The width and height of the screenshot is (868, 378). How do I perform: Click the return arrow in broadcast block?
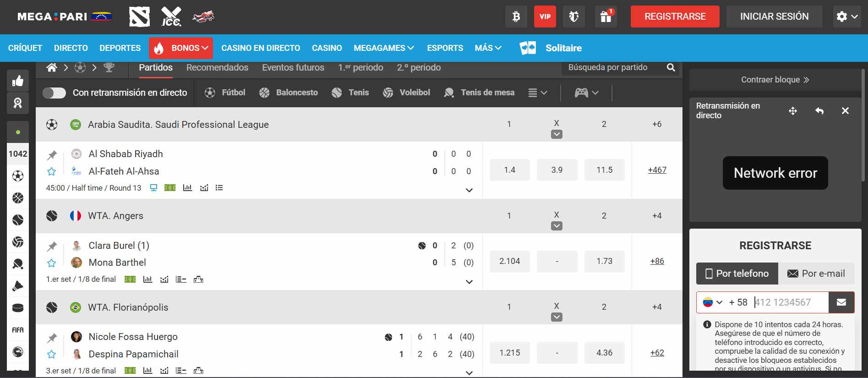click(819, 111)
